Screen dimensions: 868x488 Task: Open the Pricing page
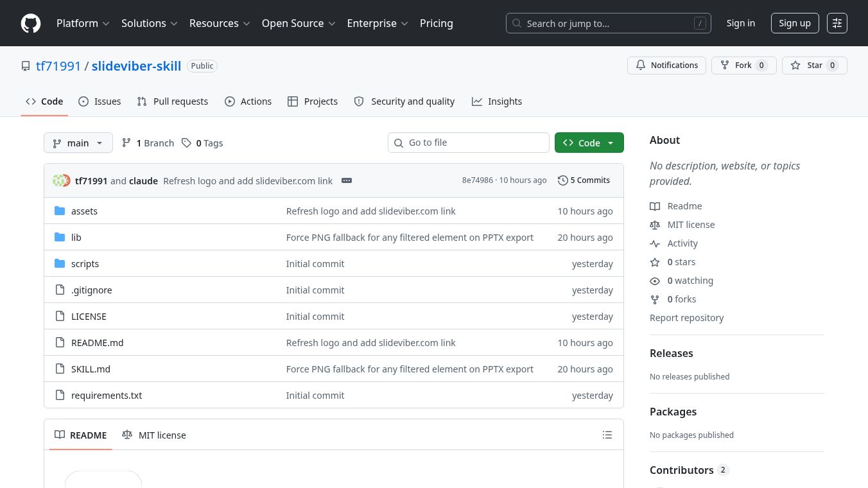(437, 23)
